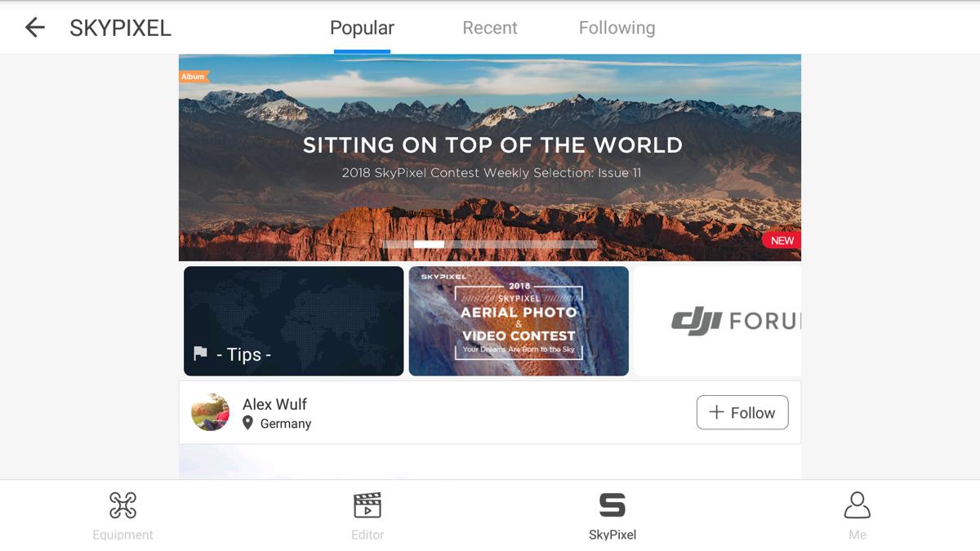Click the location pin next to Germany
Image resolution: width=980 pixels, height=551 pixels.
coord(248,423)
